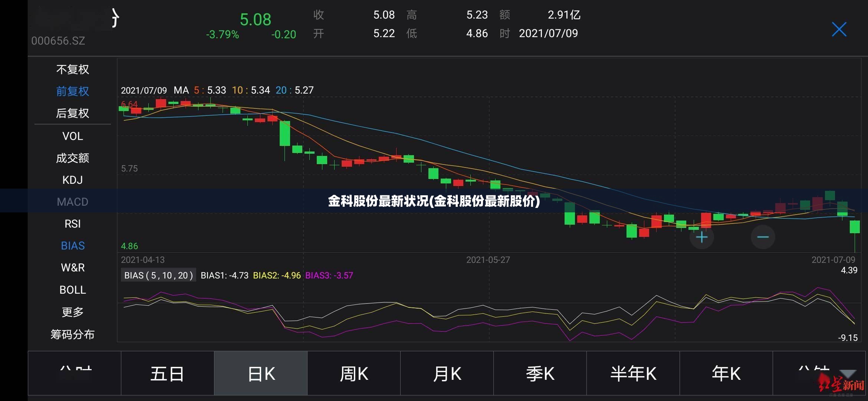Switch to the 五日 tab
The image size is (868, 401).
pyautogui.click(x=167, y=374)
